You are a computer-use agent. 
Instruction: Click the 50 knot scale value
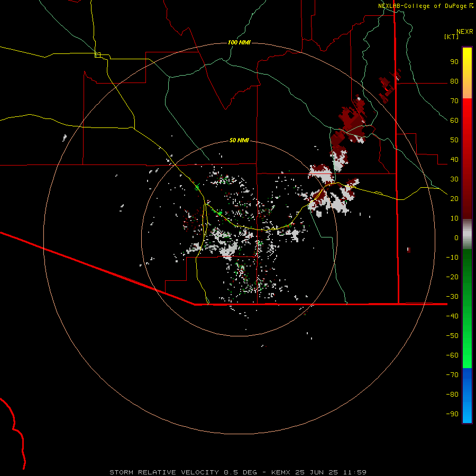point(454,140)
